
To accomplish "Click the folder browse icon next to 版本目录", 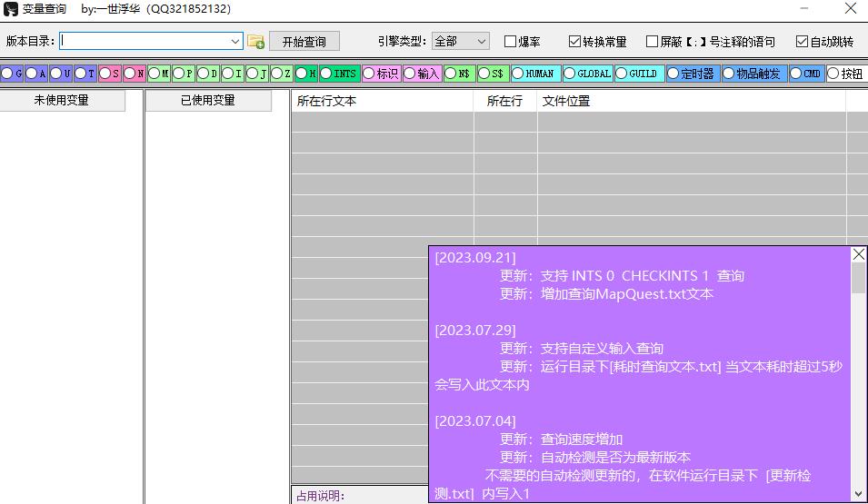I will pos(255,42).
